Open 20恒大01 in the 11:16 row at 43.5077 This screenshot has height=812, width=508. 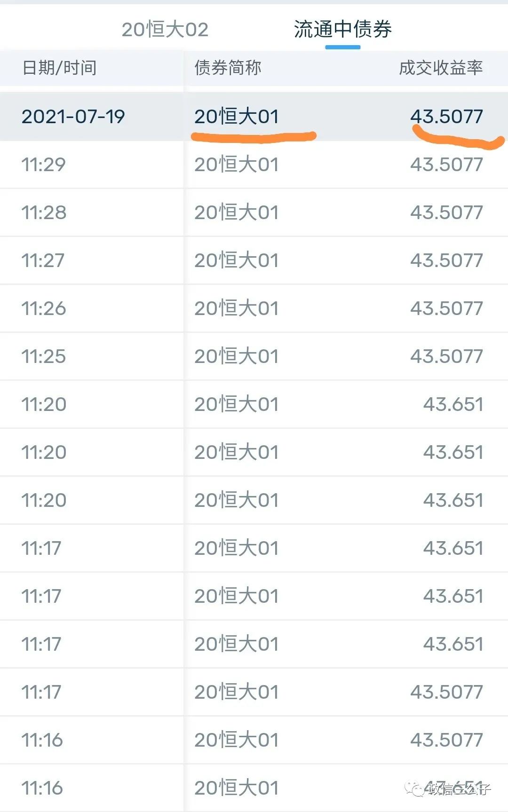237,740
